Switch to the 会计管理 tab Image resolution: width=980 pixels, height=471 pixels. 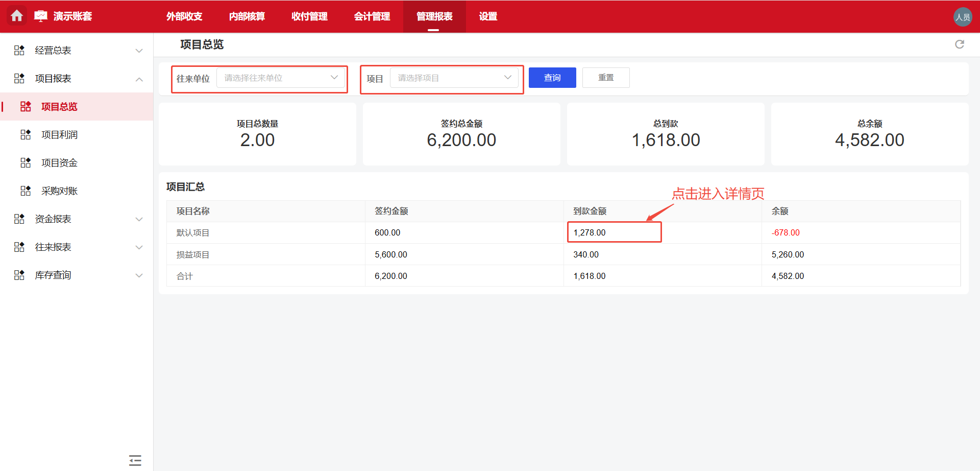[372, 16]
